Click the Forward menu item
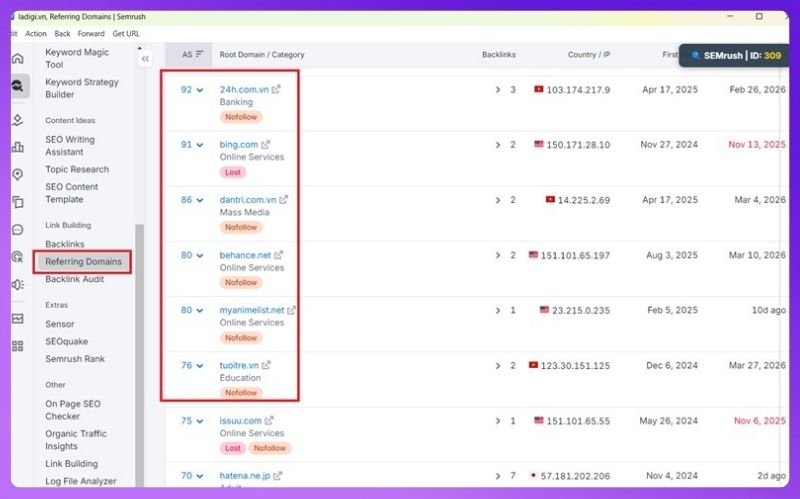The width and height of the screenshot is (800, 499). point(91,34)
